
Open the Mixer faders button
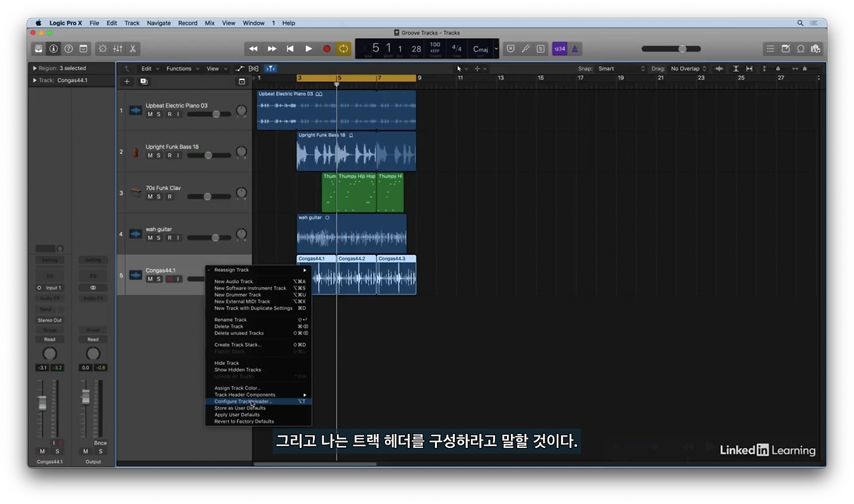tap(117, 49)
